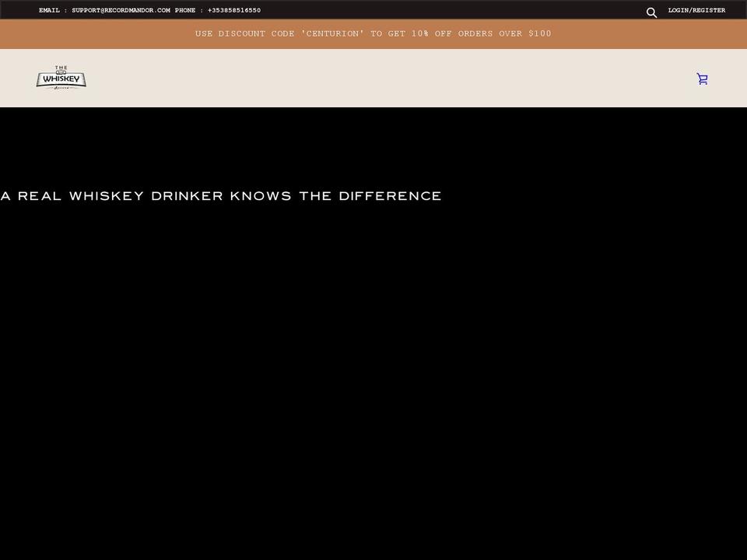Tap the cart icon to start checkout

click(x=702, y=79)
